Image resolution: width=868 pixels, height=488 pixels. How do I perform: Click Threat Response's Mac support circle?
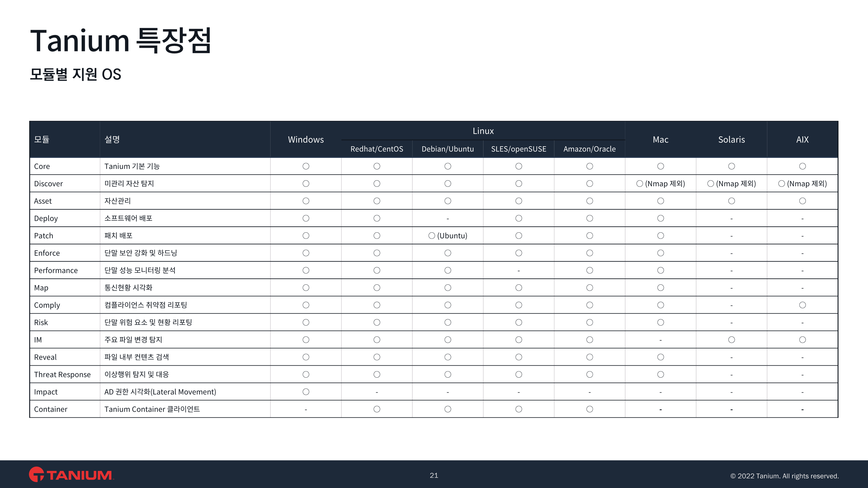(661, 374)
